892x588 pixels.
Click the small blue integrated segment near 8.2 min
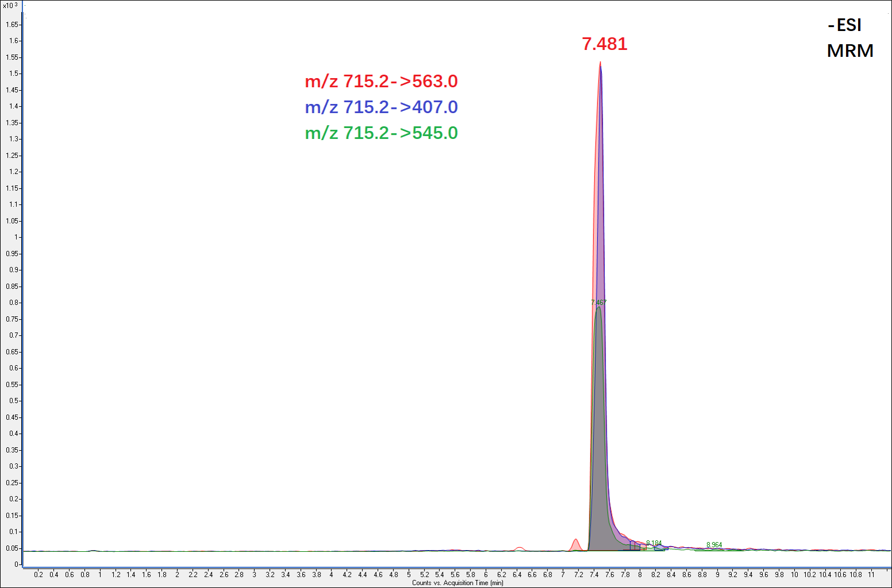tap(659, 548)
